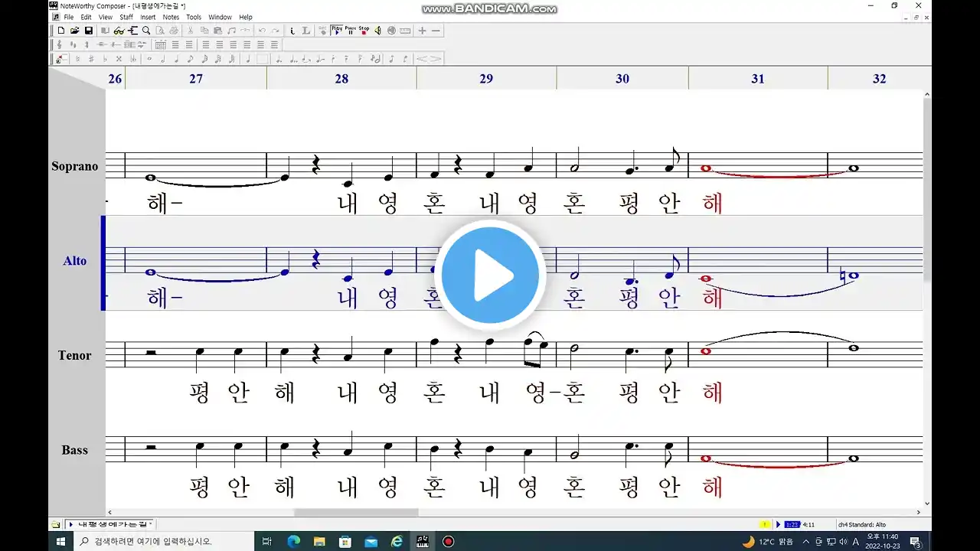Click measure number 32 in the ruler
This screenshot has height=551, width=980.
click(879, 78)
